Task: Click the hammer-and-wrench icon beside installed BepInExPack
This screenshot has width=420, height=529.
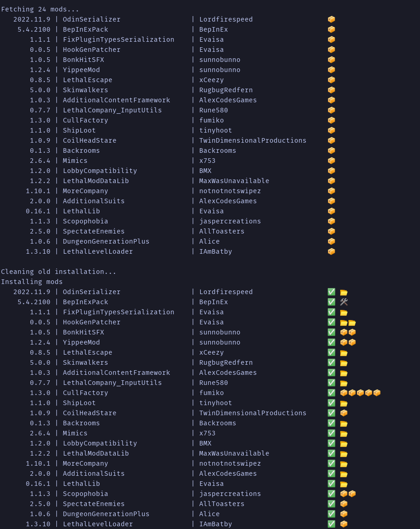Action: [x=344, y=302]
